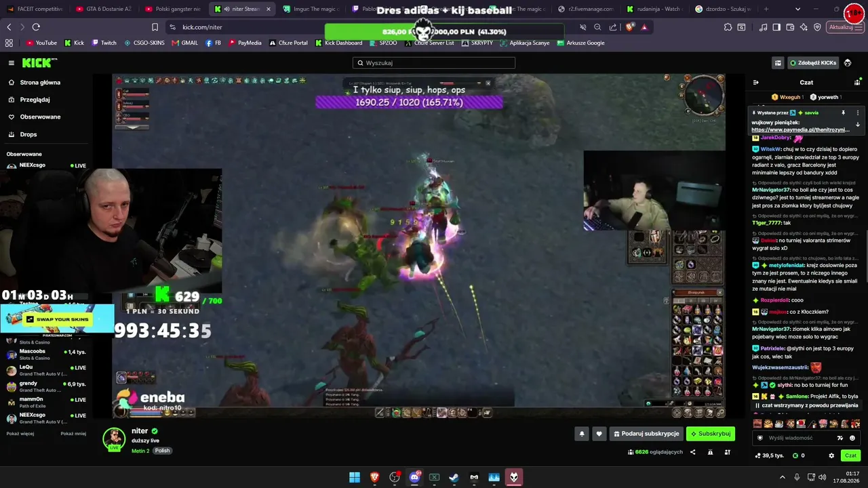Focus the Wyszukaj search field

[x=434, y=63]
